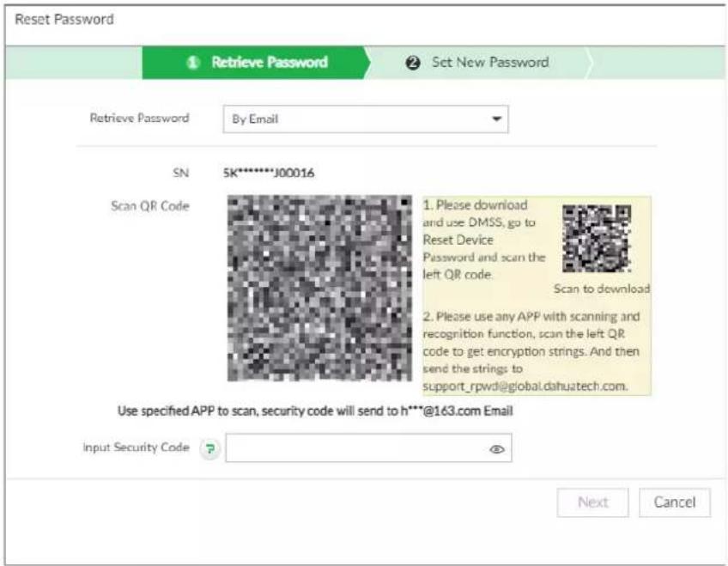Click the security code help question icon

click(209, 448)
